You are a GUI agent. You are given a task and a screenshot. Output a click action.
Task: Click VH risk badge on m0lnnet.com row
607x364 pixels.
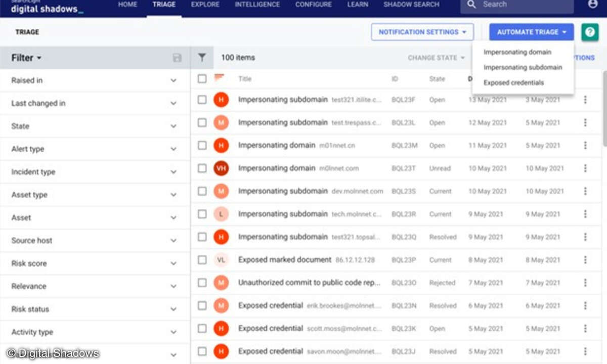(221, 168)
